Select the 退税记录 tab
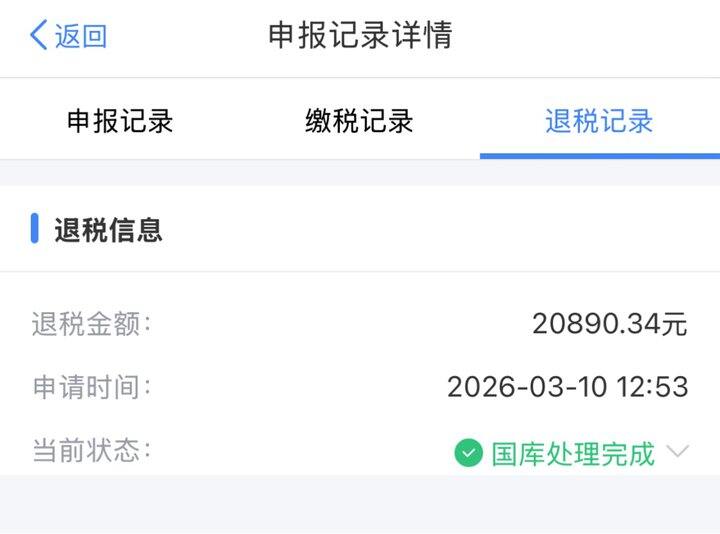The width and height of the screenshot is (720, 534). (x=599, y=121)
